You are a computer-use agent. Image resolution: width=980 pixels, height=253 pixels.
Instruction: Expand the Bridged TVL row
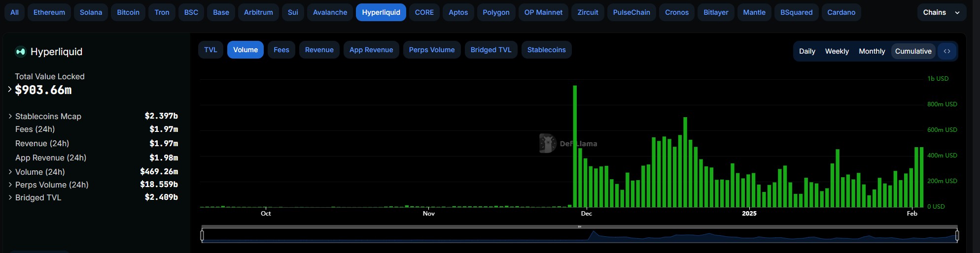click(10, 197)
